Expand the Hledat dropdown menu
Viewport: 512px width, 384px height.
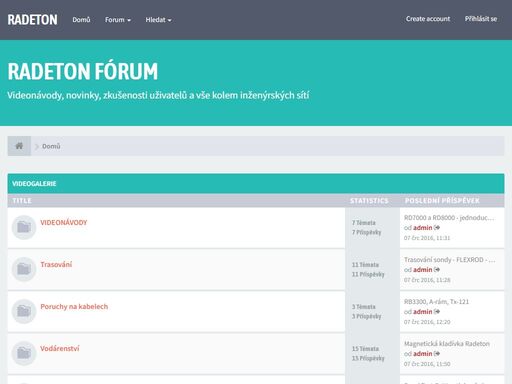coord(158,20)
